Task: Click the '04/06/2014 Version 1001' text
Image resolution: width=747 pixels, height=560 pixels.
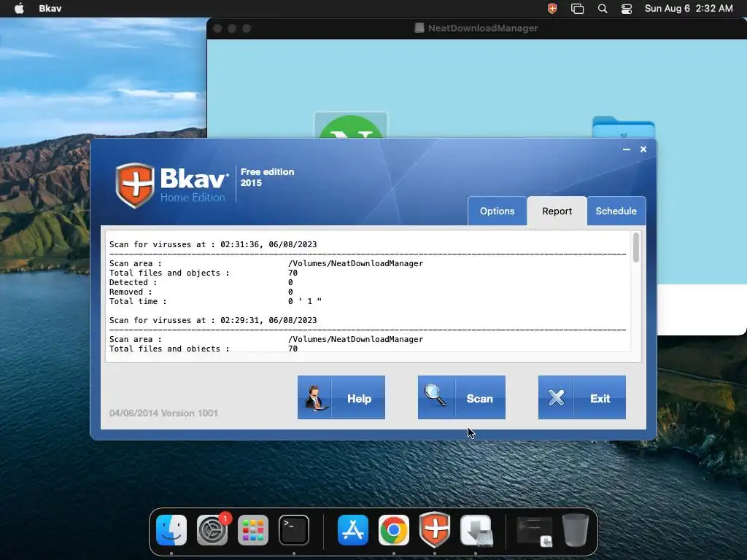Action: click(163, 413)
